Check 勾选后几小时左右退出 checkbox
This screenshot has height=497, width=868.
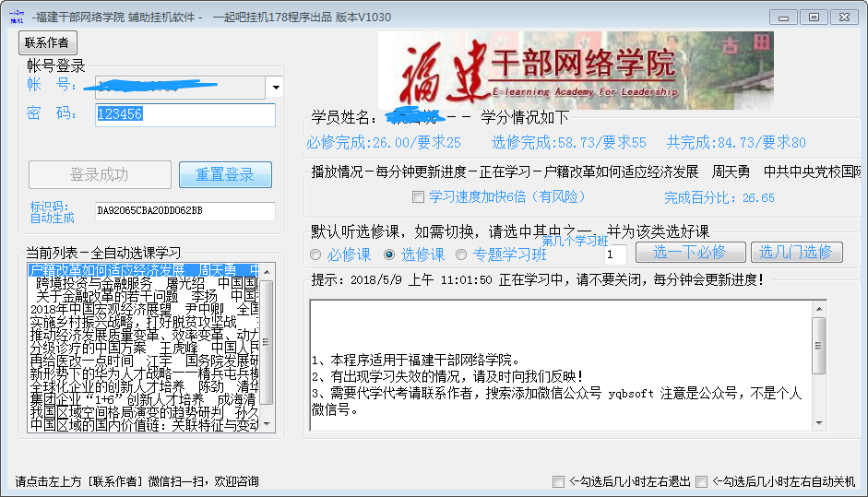pos(559,481)
